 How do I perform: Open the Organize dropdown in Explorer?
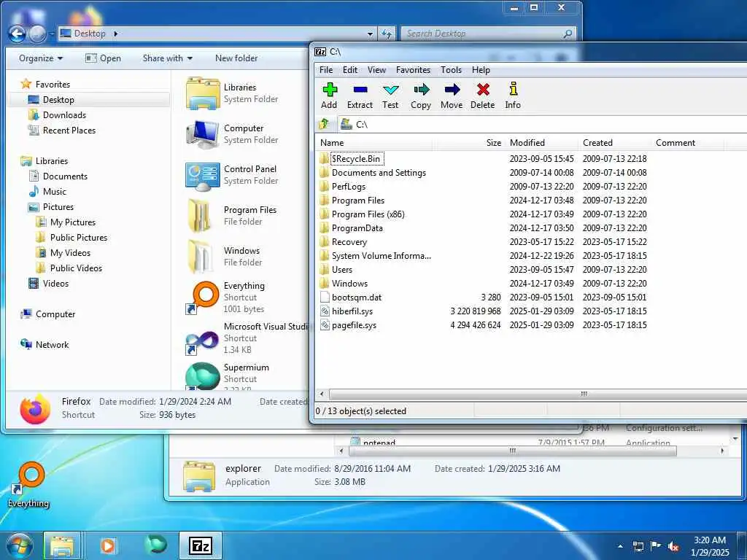[41, 58]
